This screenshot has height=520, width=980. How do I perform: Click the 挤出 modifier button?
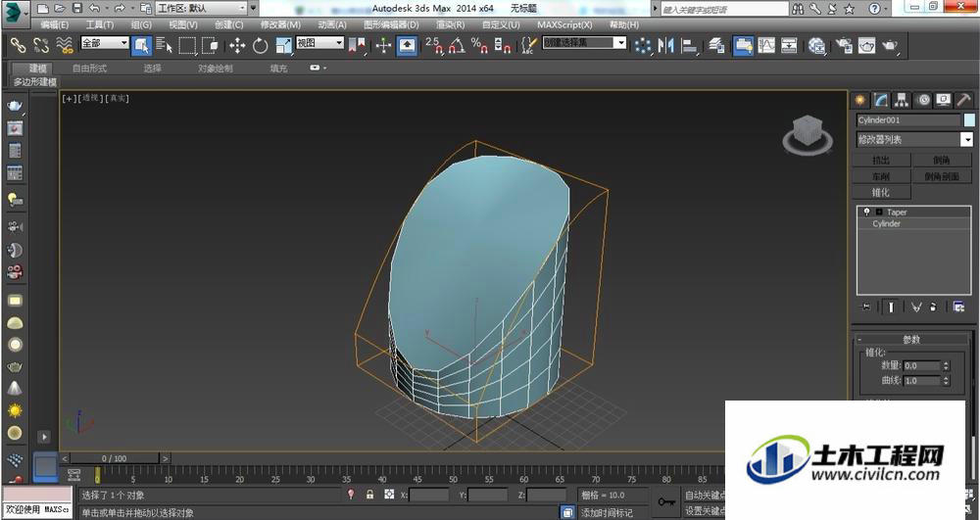[x=881, y=160]
